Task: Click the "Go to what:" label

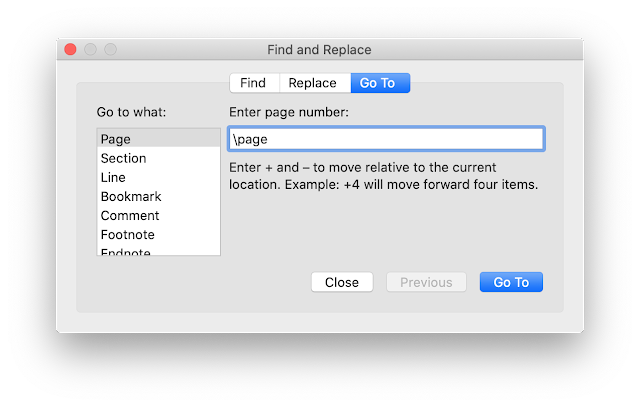Action: [x=131, y=112]
